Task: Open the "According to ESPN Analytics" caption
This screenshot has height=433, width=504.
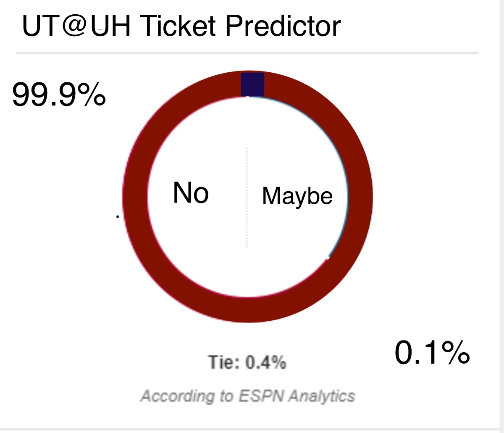Action: (248, 396)
